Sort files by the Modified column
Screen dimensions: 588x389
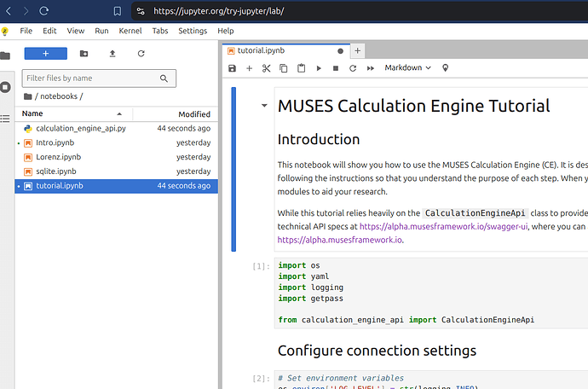point(176,113)
